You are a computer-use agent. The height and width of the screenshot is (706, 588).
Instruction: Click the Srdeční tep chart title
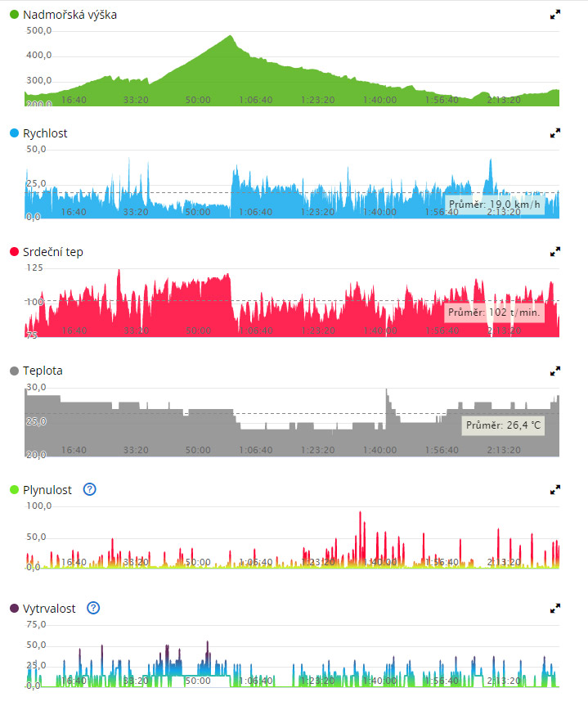[x=52, y=252]
